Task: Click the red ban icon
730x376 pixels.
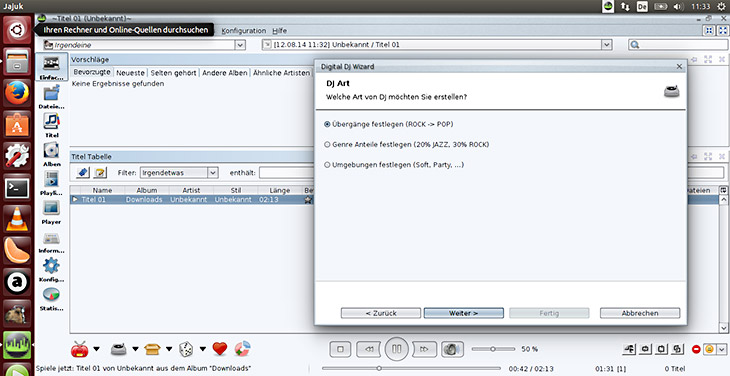Action: click(x=696, y=349)
